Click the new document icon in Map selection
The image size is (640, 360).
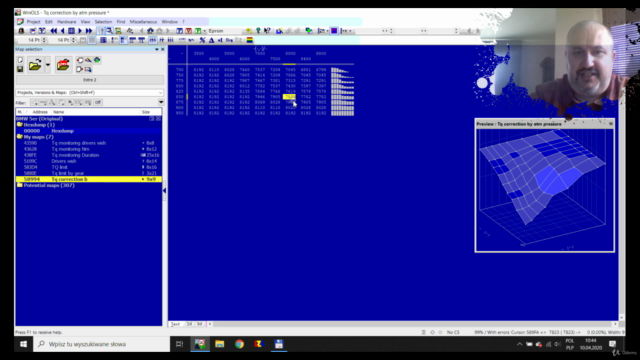(20, 60)
